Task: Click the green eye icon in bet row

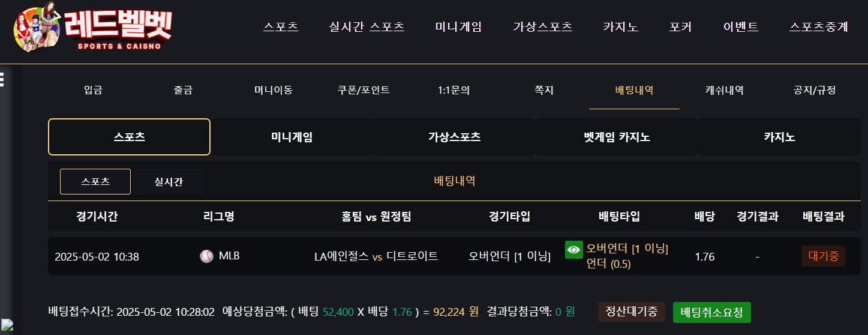Action: click(574, 249)
